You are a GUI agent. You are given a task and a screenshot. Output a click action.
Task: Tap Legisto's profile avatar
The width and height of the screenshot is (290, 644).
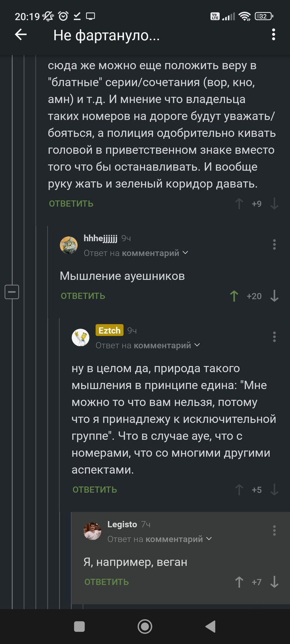(x=92, y=531)
